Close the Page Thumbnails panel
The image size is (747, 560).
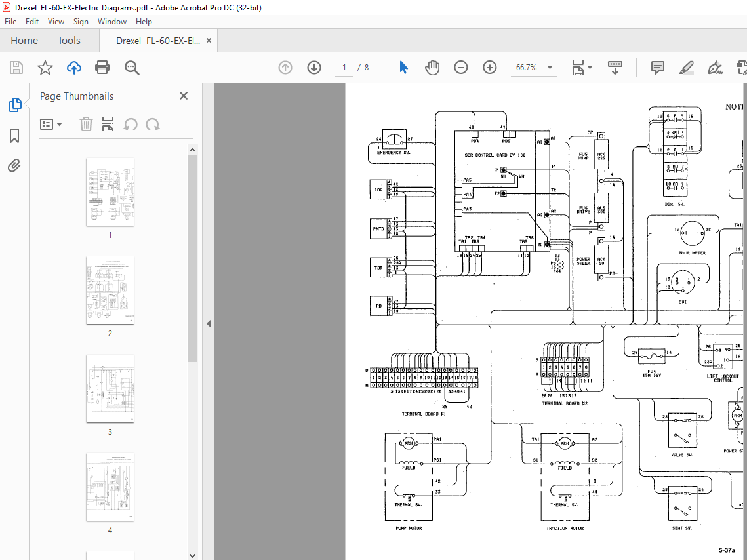coord(184,96)
